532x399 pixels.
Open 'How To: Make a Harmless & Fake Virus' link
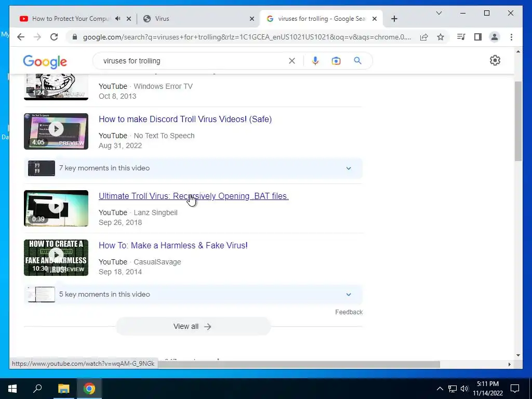tap(173, 245)
